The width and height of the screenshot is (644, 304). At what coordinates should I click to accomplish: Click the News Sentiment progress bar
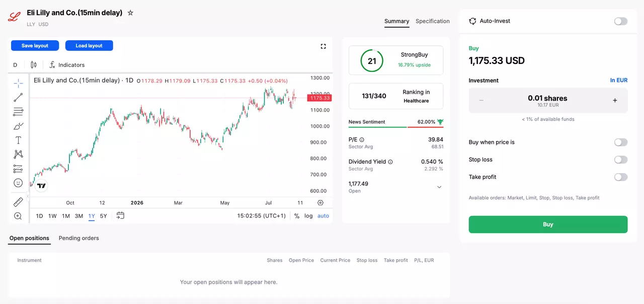click(396, 127)
